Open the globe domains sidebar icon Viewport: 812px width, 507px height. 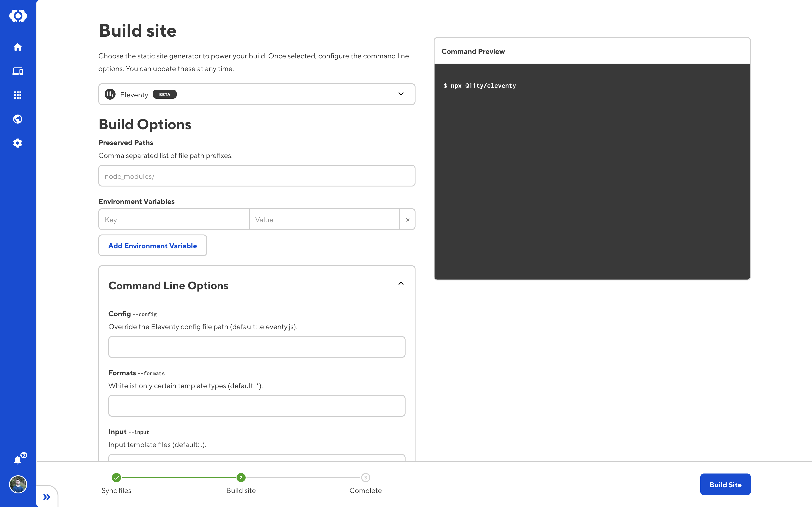[18, 119]
